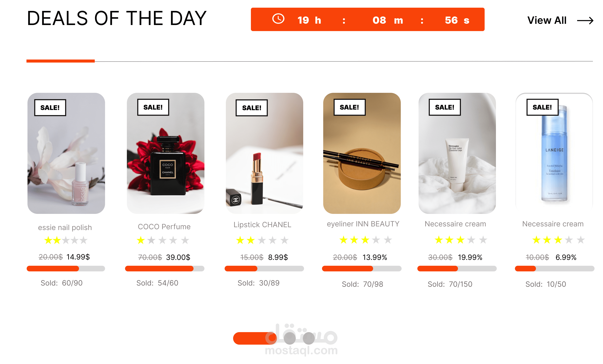Open the View All deals link
603x364 pixels.
(x=547, y=20)
